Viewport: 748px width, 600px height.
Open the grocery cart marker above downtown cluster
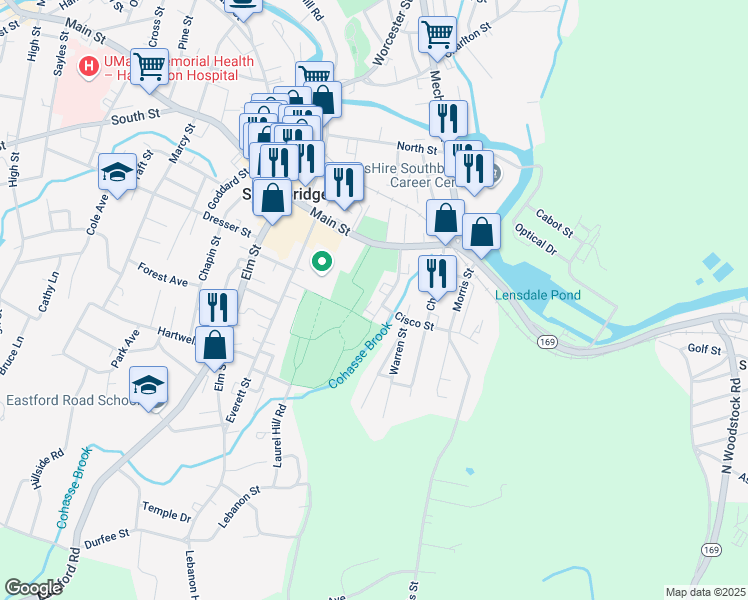tap(314, 75)
